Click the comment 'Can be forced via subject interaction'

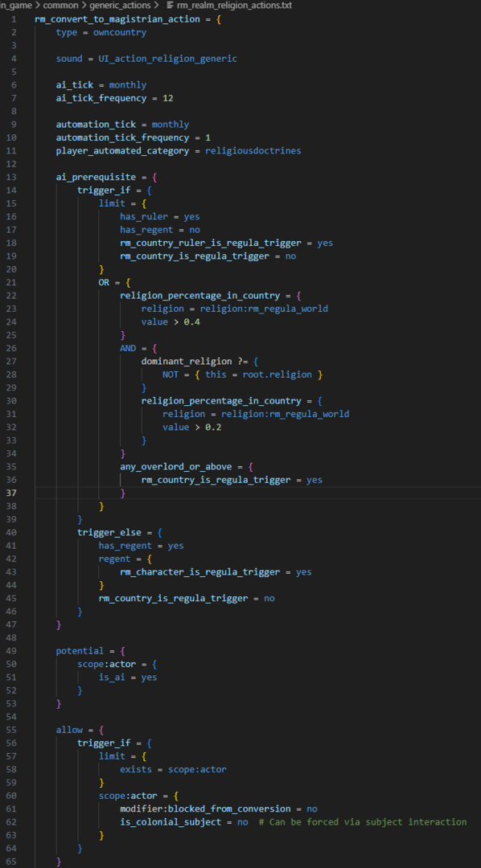[x=368, y=823]
